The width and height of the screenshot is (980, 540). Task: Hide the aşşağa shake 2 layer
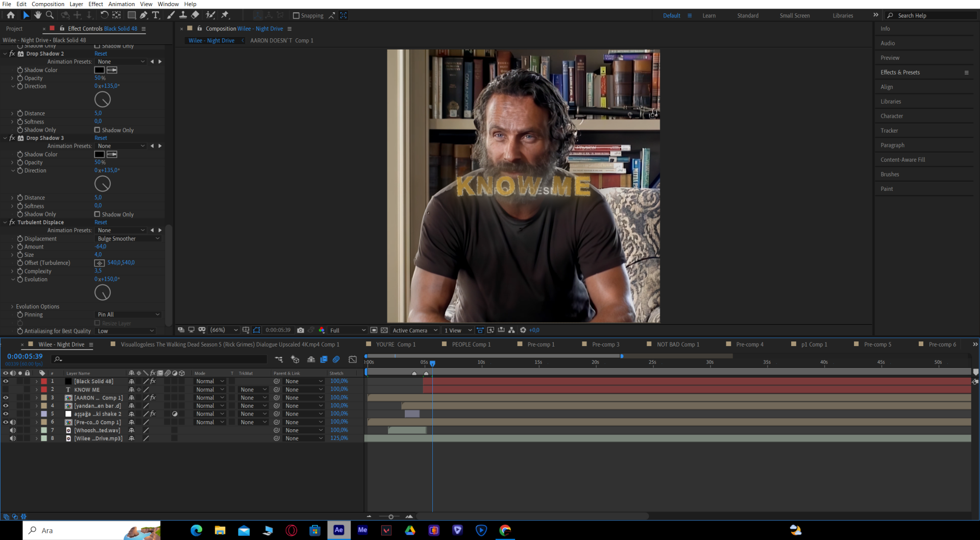coord(6,414)
